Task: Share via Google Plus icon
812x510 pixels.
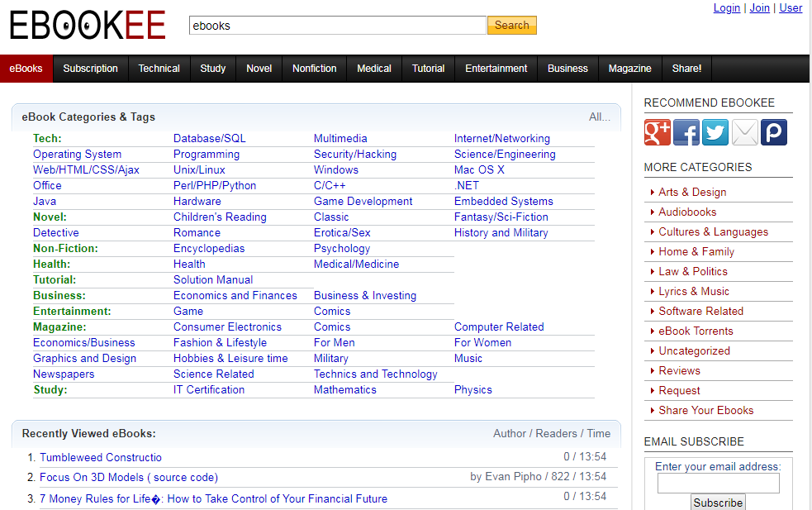Action: [658, 131]
